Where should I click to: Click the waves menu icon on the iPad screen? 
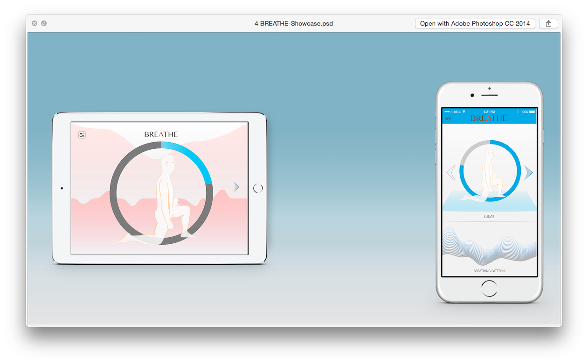point(82,135)
